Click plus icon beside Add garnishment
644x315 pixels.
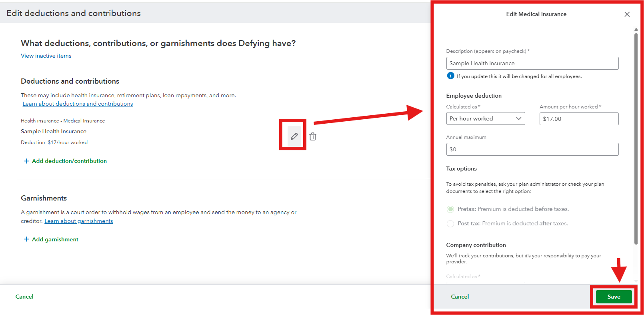(x=26, y=239)
